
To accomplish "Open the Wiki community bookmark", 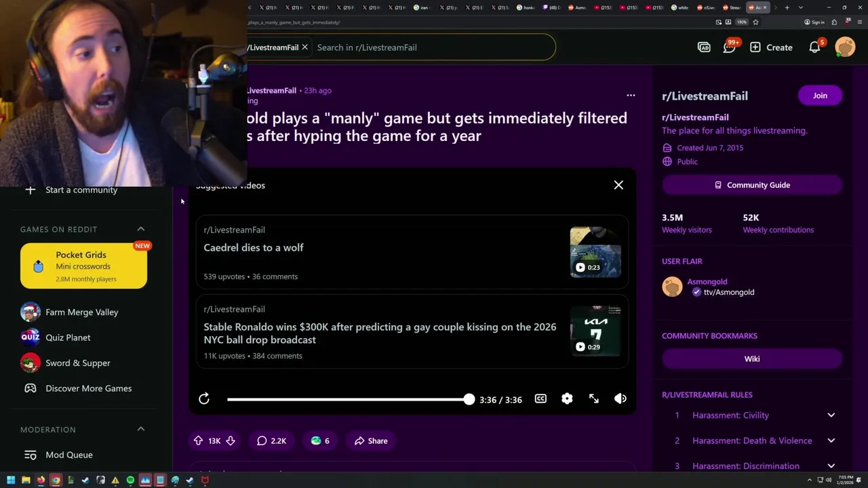I will [x=752, y=359].
